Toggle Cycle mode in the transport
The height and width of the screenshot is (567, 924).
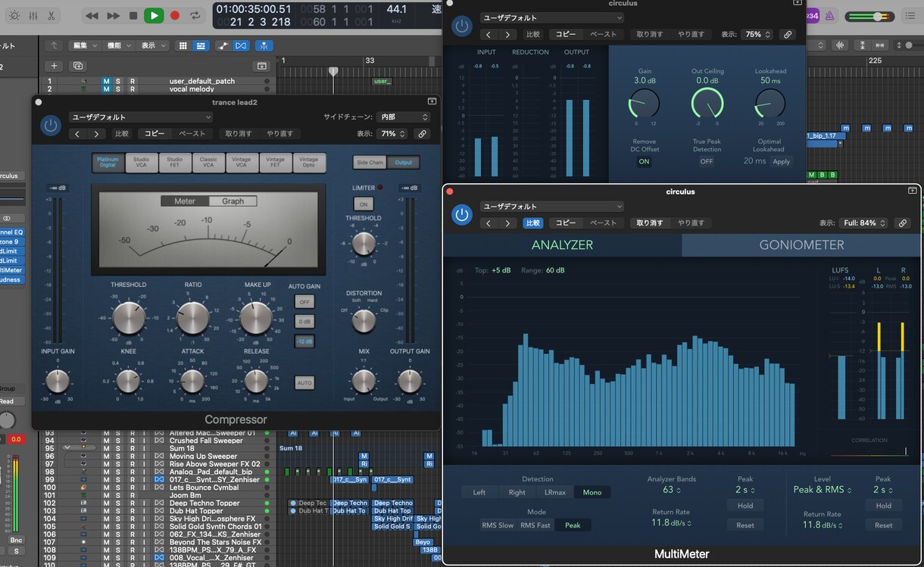[195, 15]
